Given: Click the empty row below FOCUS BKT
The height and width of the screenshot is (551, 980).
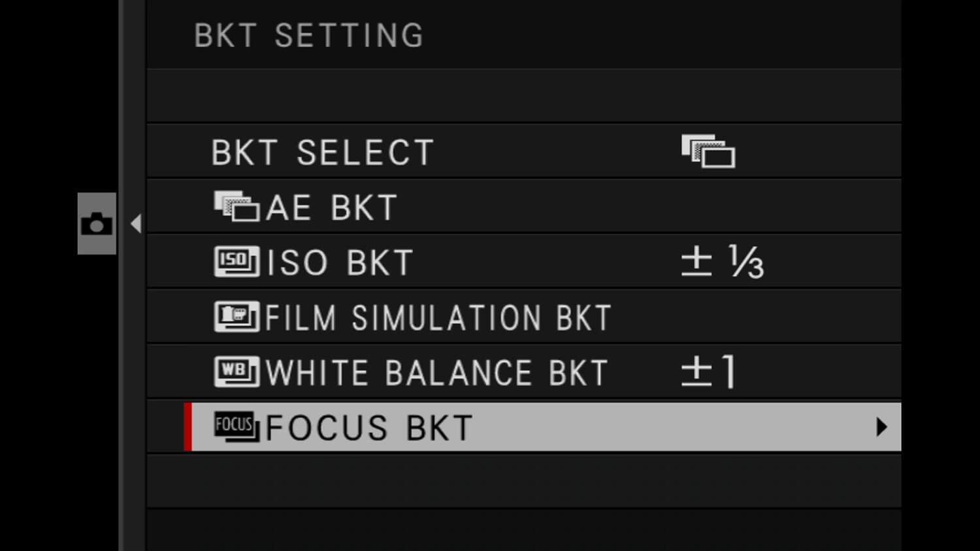Looking at the screenshot, I should pos(523,480).
